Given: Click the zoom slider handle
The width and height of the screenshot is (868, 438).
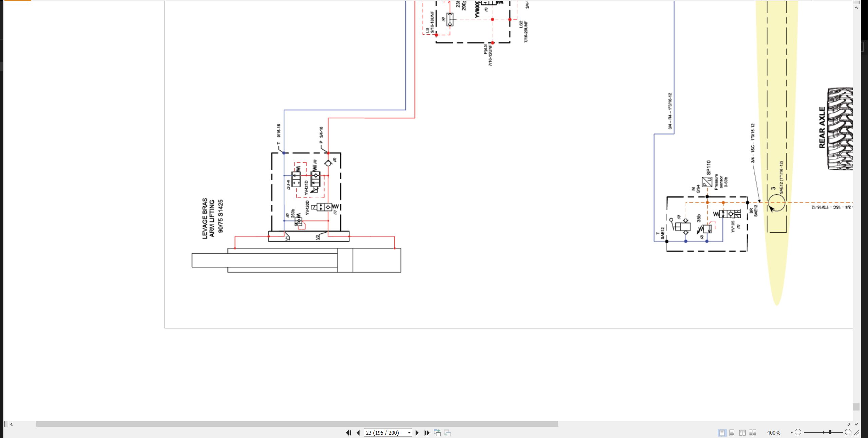Looking at the screenshot, I should coord(830,432).
